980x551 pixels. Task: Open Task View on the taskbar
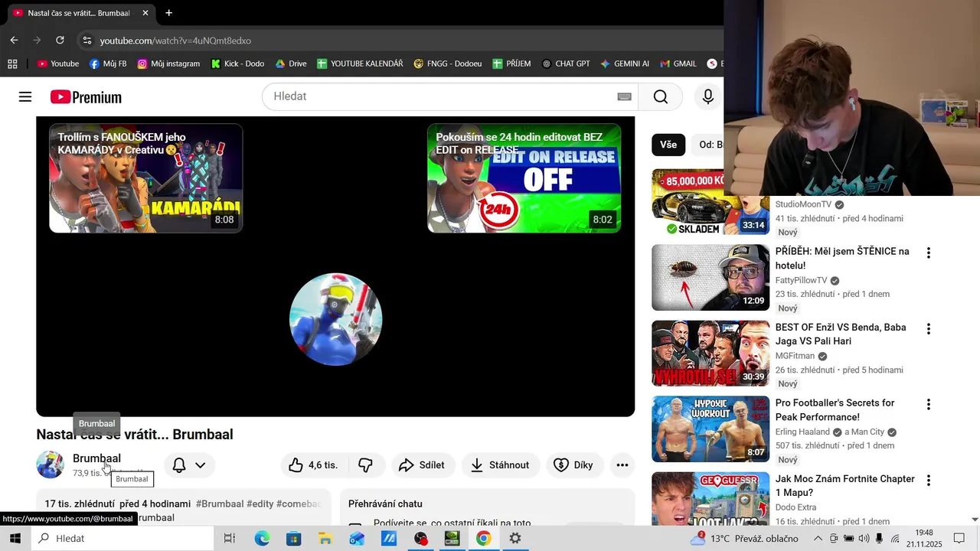pos(229,539)
